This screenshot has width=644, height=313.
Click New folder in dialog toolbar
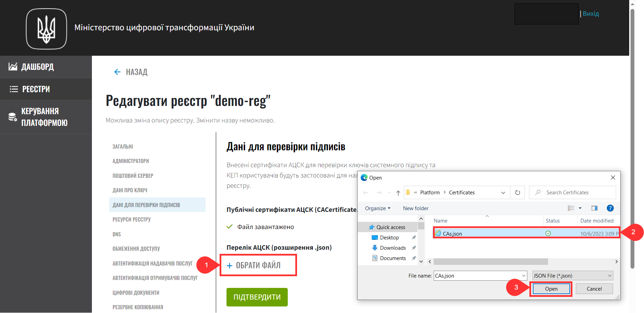[416, 208]
